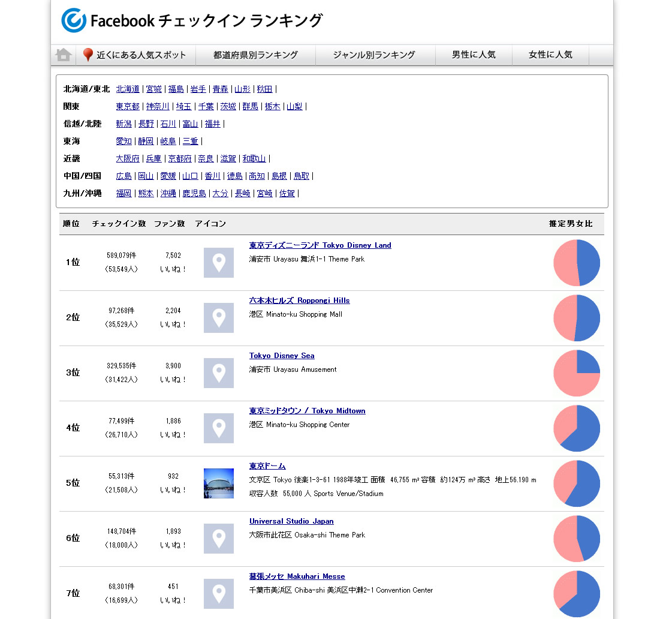Screen dimensions: 672x619
Task: Select 新潟 prefecture link
Action: pos(124,124)
